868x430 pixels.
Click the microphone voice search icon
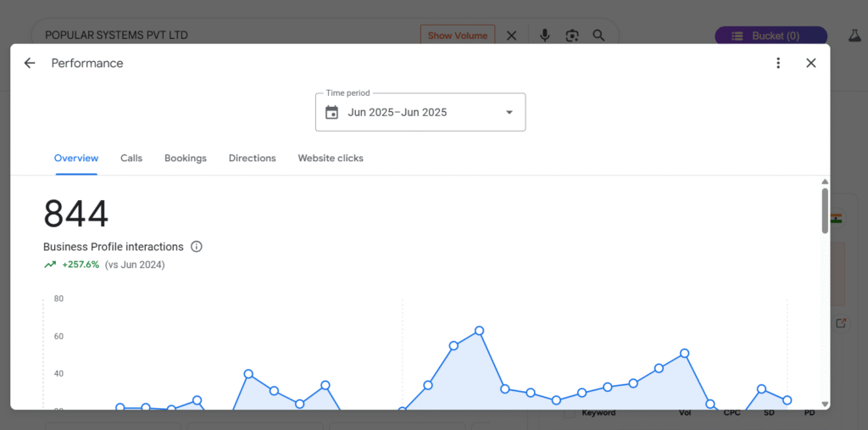point(545,36)
